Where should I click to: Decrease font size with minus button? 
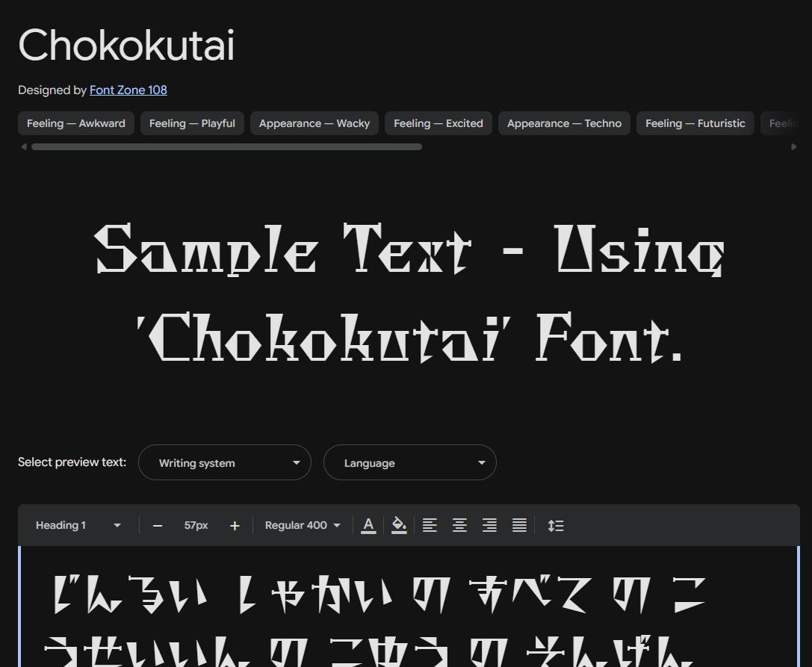[158, 526]
